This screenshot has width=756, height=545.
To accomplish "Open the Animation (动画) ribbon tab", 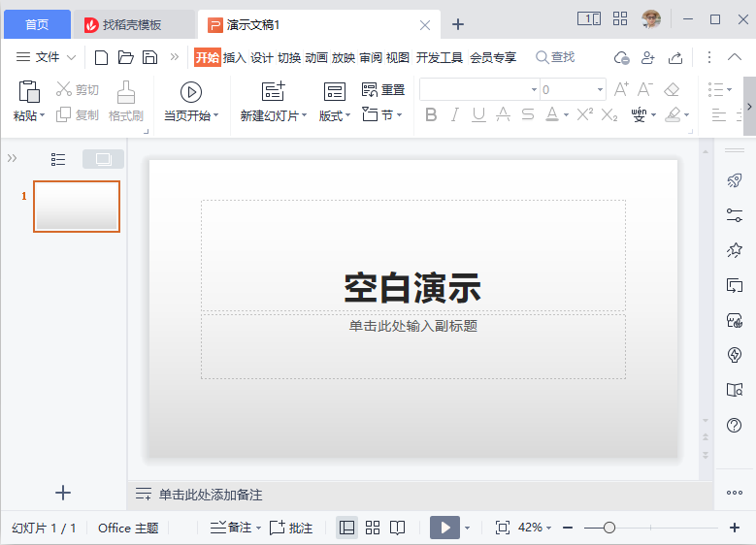I will [x=316, y=58].
